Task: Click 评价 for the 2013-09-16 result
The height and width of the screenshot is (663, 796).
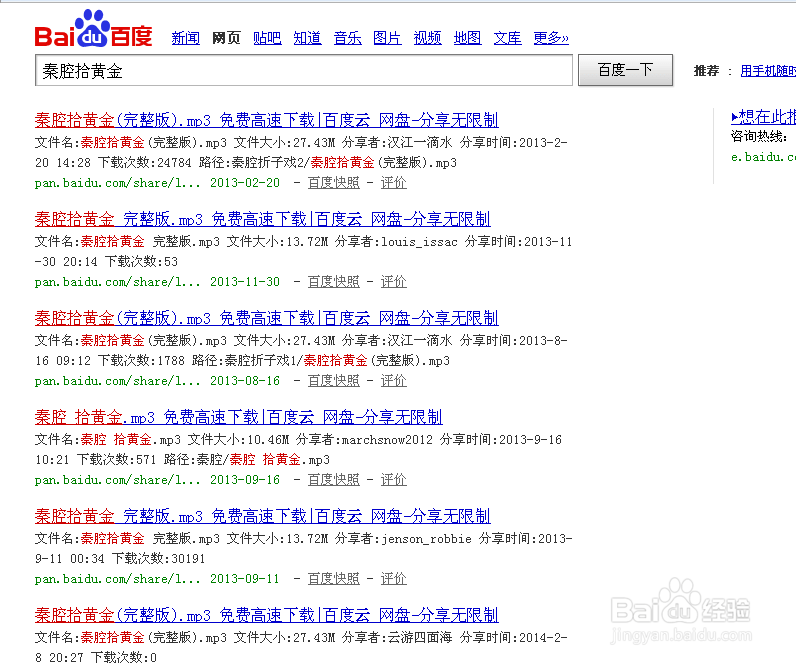Action: [x=394, y=480]
